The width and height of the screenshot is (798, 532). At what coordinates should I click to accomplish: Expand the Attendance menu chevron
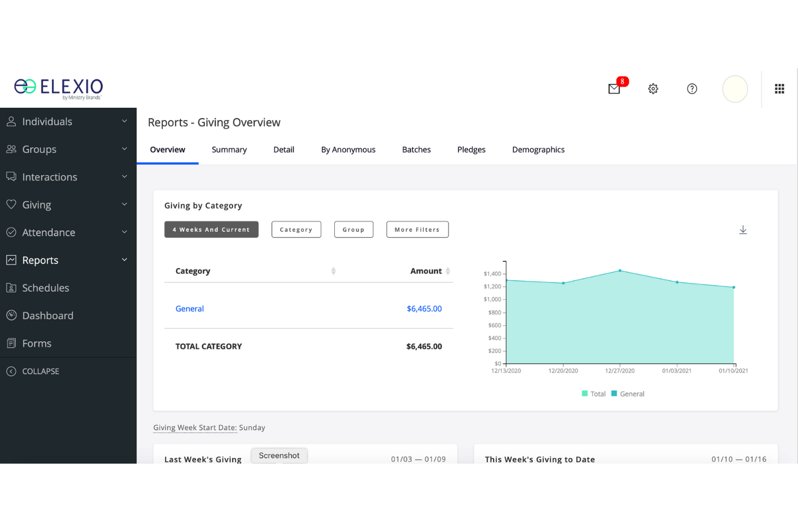pos(125,232)
